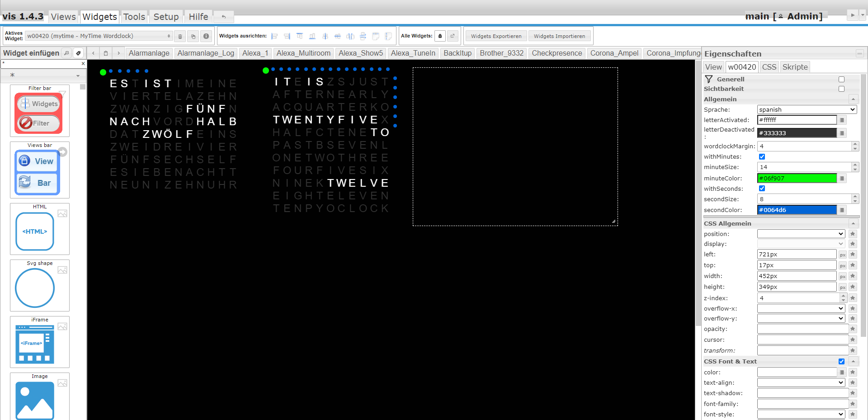Open the font-style dropdown
868x420 pixels.
pos(801,414)
